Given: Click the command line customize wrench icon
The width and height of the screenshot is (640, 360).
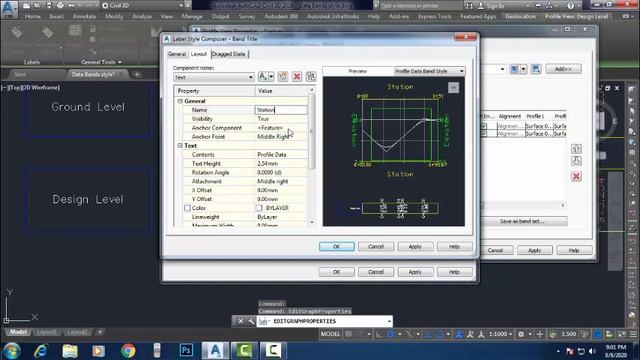Looking at the screenshot, I should pyautogui.click(x=250, y=322).
